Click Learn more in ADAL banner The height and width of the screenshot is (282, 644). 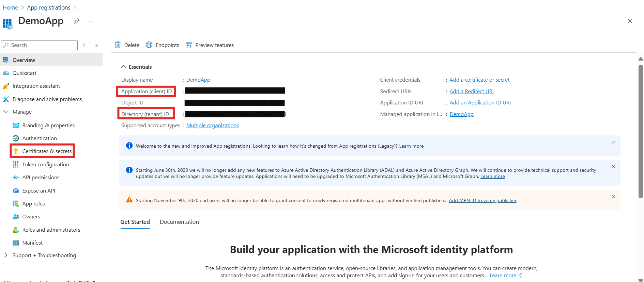(492, 176)
